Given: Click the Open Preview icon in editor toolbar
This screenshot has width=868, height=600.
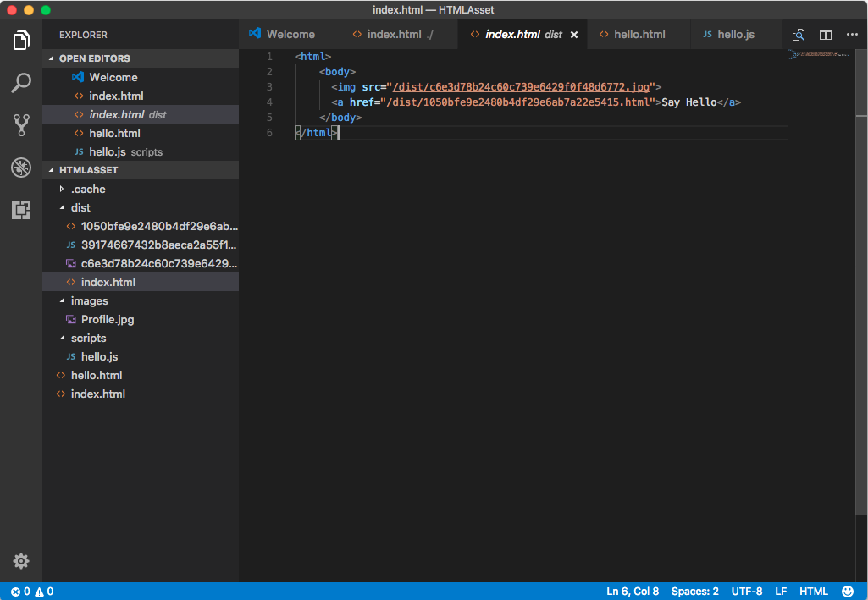Looking at the screenshot, I should pos(799,35).
